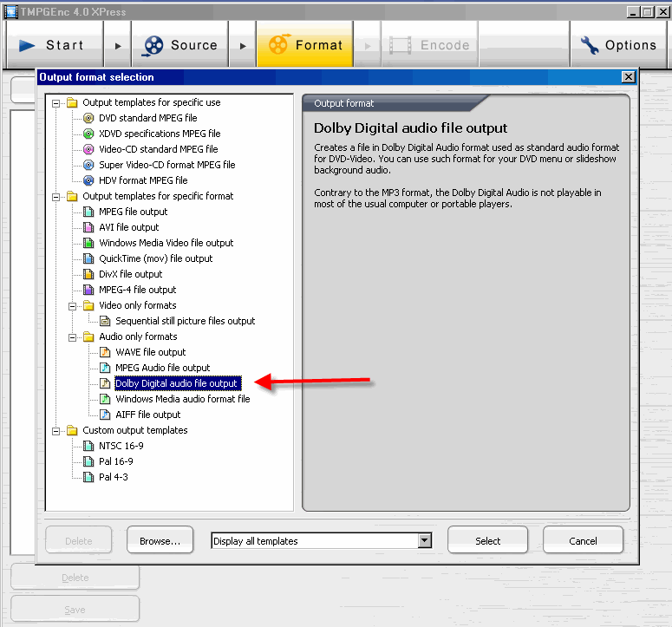The width and height of the screenshot is (672, 627).
Task: Click the DivX file output icon
Action: 88,274
